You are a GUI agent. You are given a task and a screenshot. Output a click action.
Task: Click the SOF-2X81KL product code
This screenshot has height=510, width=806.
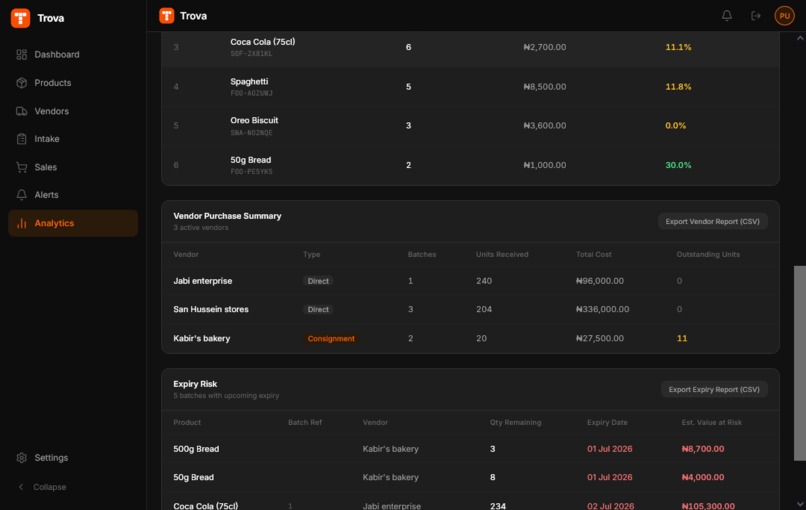[251, 53]
